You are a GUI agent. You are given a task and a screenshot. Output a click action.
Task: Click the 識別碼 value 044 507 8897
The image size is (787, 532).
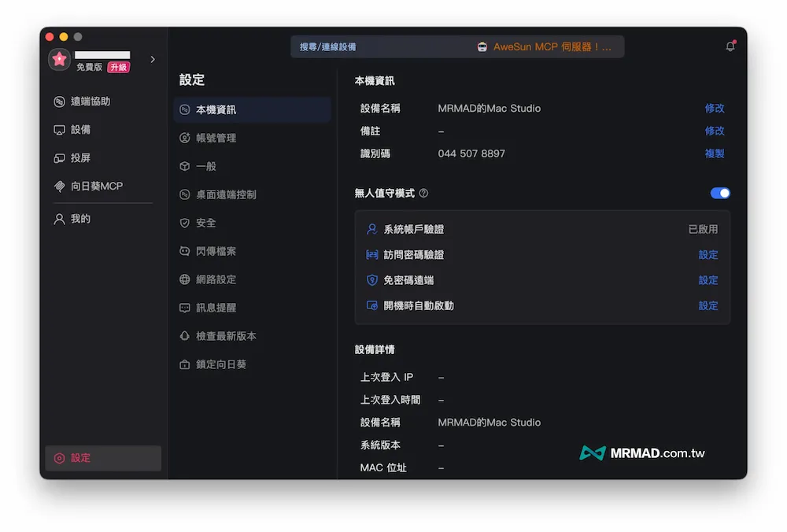point(471,153)
